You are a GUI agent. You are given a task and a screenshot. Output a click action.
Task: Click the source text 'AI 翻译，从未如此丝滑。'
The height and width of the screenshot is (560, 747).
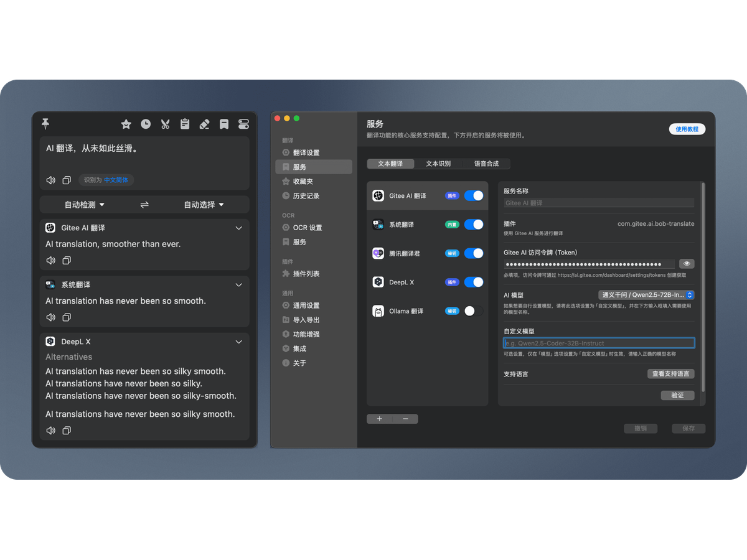(92, 149)
